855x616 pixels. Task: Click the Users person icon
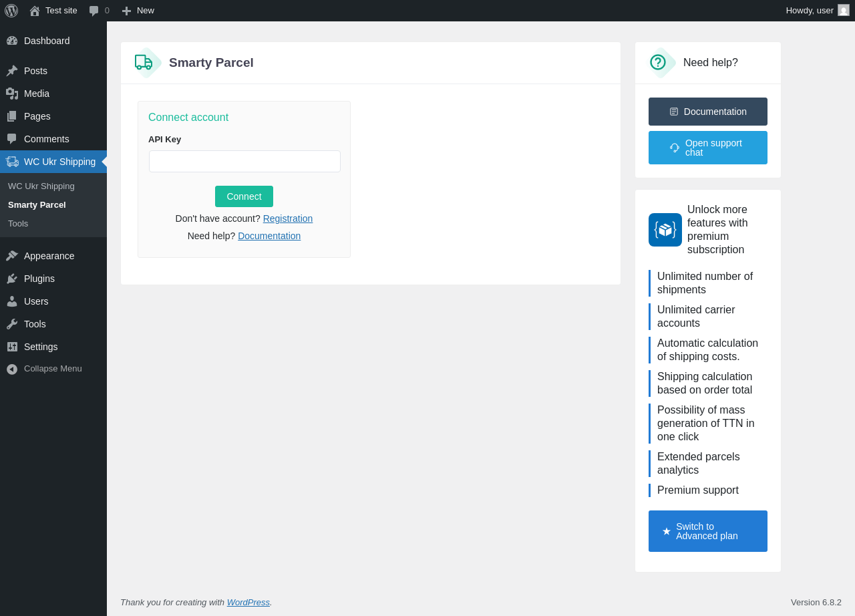point(12,301)
